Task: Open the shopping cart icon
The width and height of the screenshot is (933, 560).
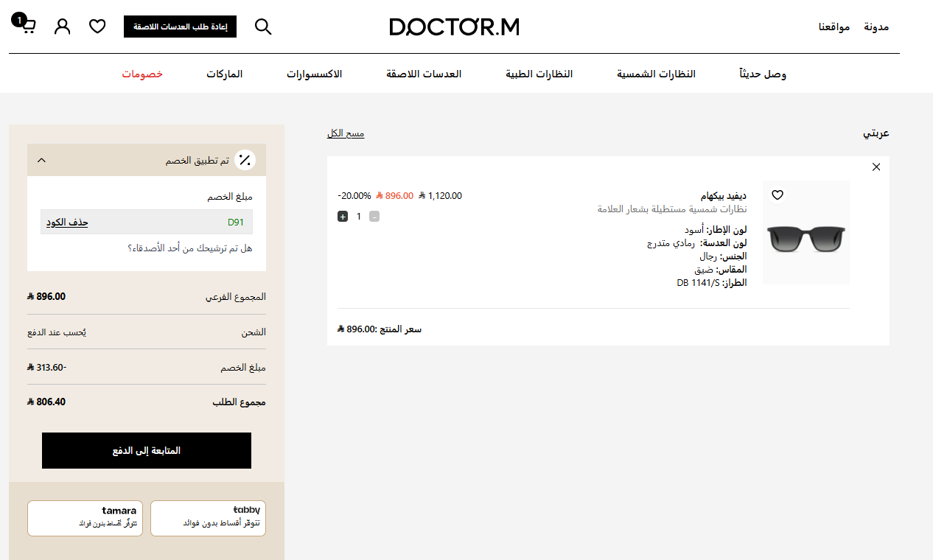Action: (28, 27)
